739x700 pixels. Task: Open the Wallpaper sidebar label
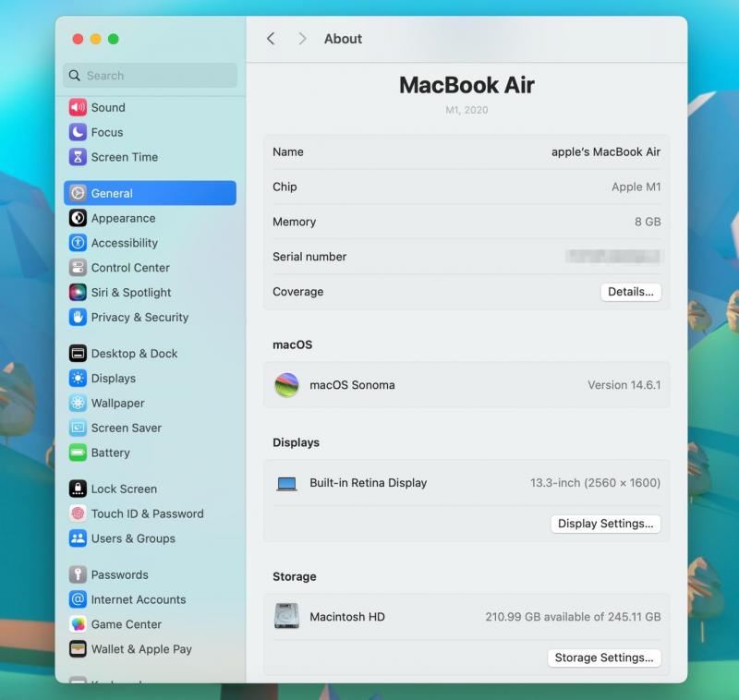[118, 404]
